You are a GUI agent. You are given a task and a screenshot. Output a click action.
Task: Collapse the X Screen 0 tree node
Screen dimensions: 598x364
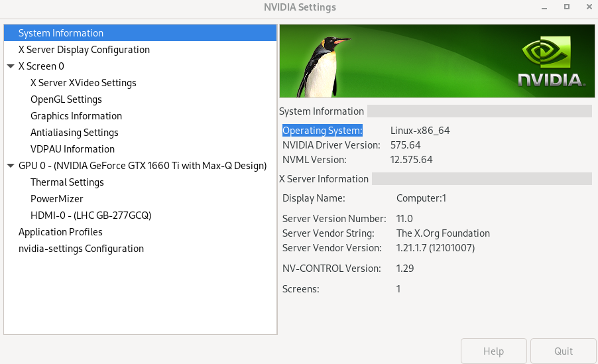[11, 66]
